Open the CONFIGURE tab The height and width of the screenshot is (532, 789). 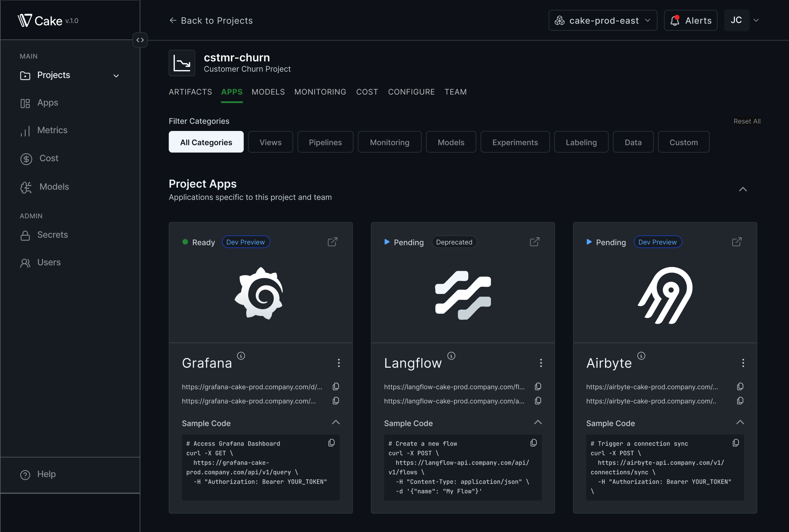pos(411,92)
